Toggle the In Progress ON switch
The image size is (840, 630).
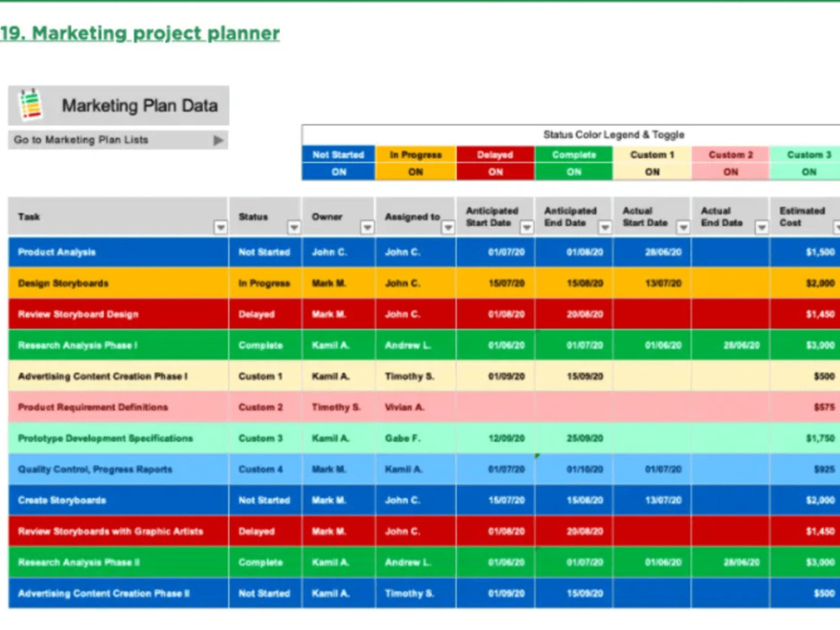click(416, 172)
